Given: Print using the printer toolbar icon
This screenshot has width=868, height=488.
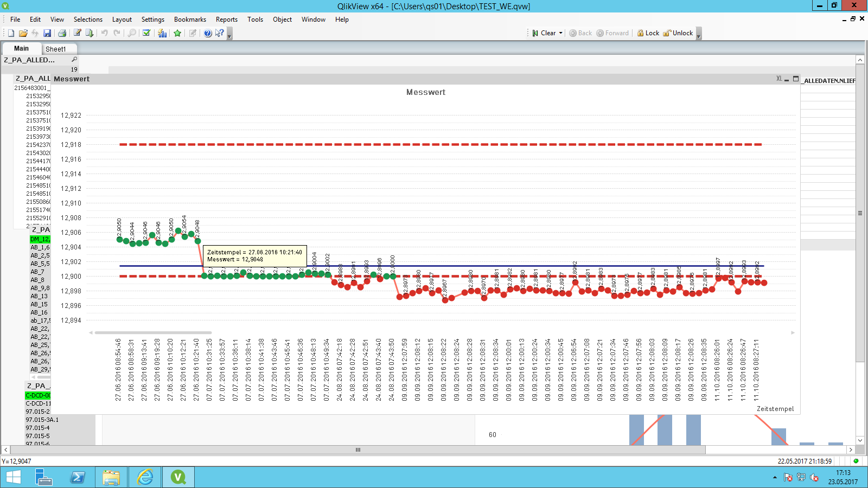Looking at the screenshot, I should 62,33.
